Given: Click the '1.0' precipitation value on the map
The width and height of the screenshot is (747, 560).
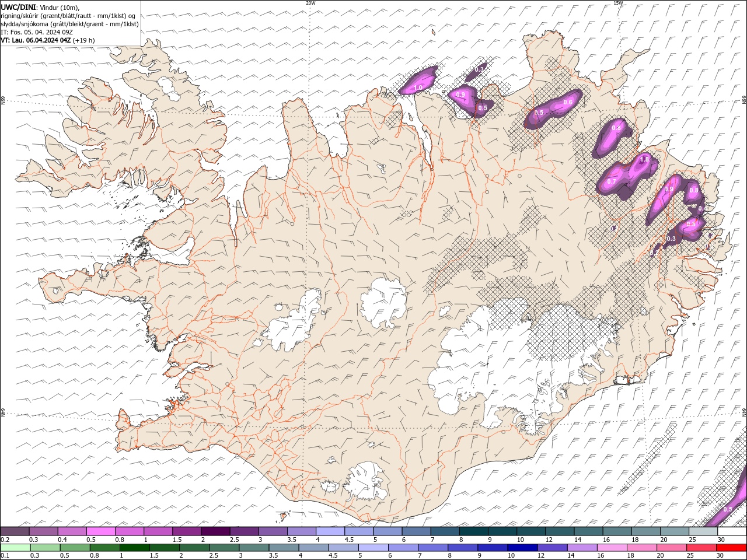Looking at the screenshot, I should pyautogui.click(x=418, y=88).
